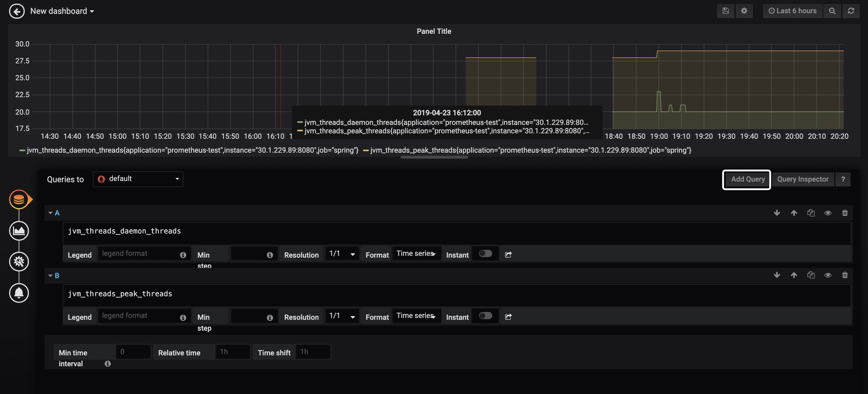Save the dashboard
868x394 pixels.
coord(725,11)
